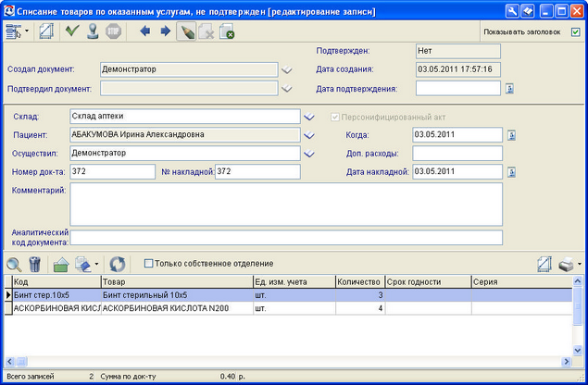Click the grey STOP sign icon
The height and width of the screenshot is (385, 588).
click(113, 31)
